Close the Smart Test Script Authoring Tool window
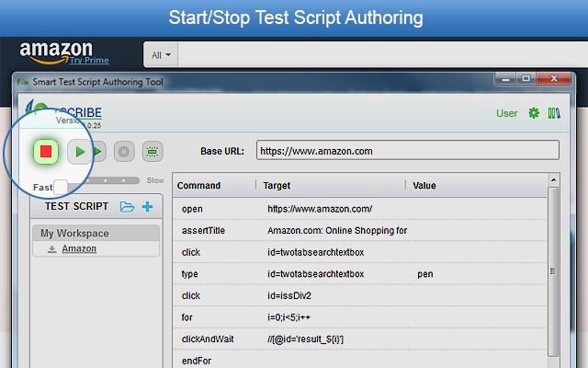The height and width of the screenshot is (368, 588). 554,79
